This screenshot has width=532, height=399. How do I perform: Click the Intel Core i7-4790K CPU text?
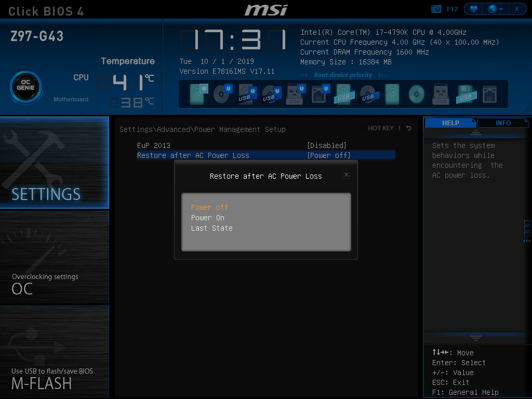(x=383, y=33)
